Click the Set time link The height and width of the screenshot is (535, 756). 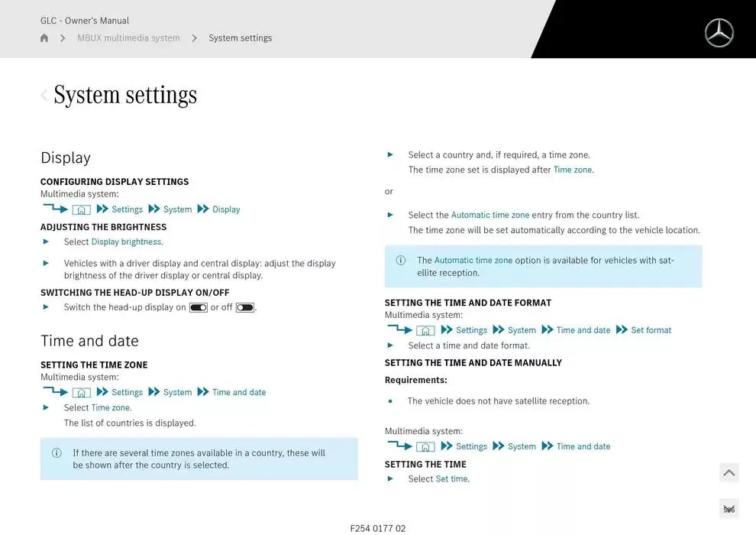pos(451,479)
